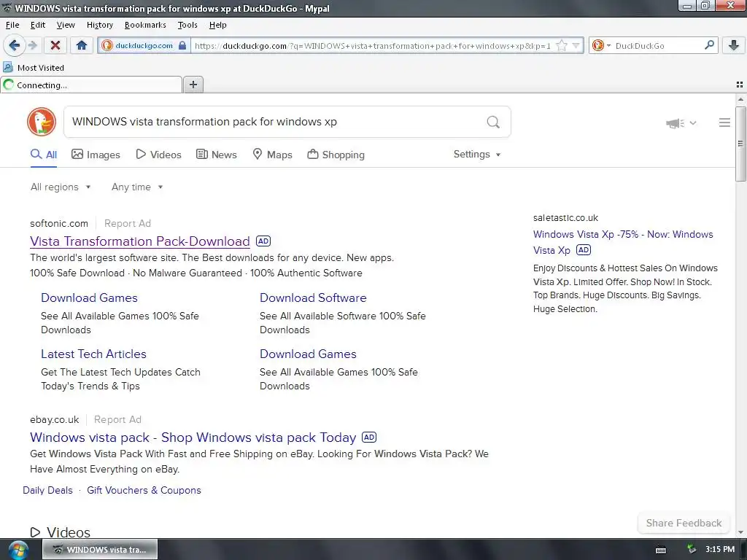
Task: Open Download Games link below Download Software
Action: click(308, 354)
